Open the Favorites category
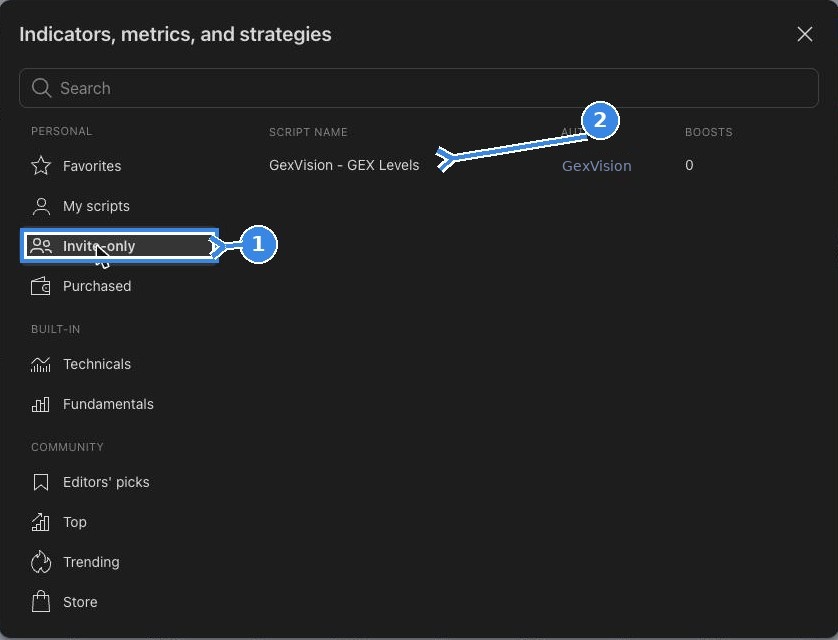The width and height of the screenshot is (838, 640). [x=119, y=166]
